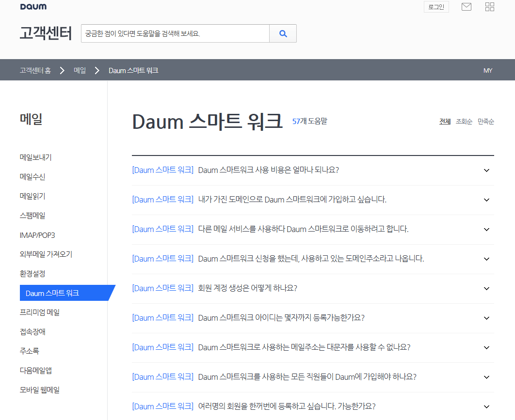Select the 전체 sort tab

point(445,122)
